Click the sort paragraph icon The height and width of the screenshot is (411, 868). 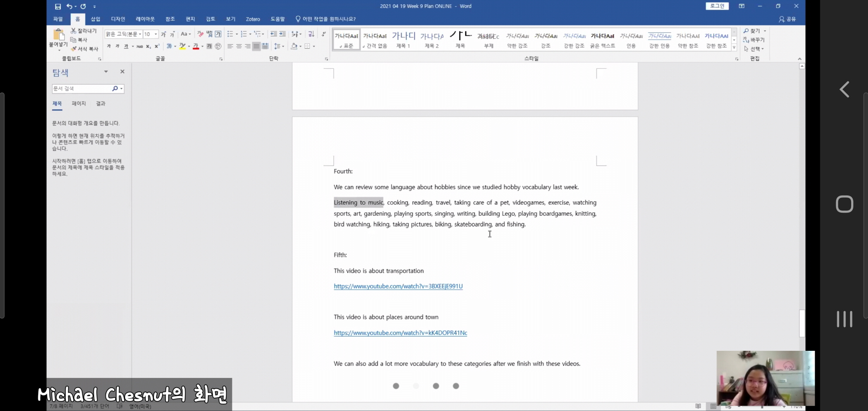coord(311,34)
